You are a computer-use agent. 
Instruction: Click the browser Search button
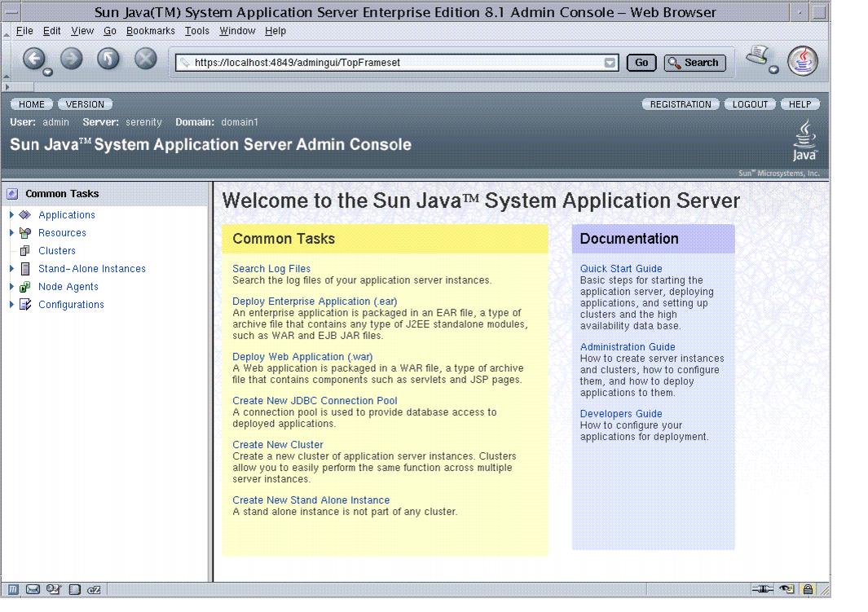coord(694,63)
